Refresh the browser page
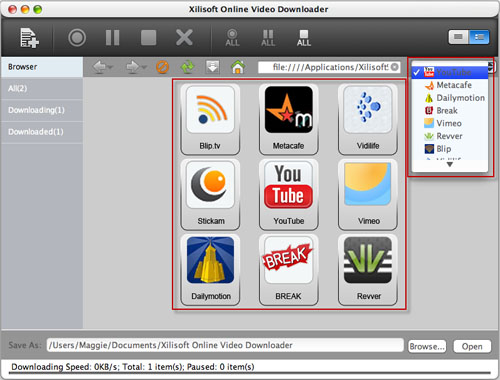 [x=188, y=67]
